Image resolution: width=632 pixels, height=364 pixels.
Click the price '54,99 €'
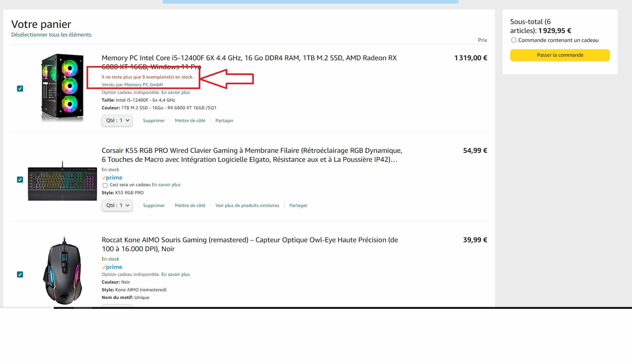[x=475, y=151]
